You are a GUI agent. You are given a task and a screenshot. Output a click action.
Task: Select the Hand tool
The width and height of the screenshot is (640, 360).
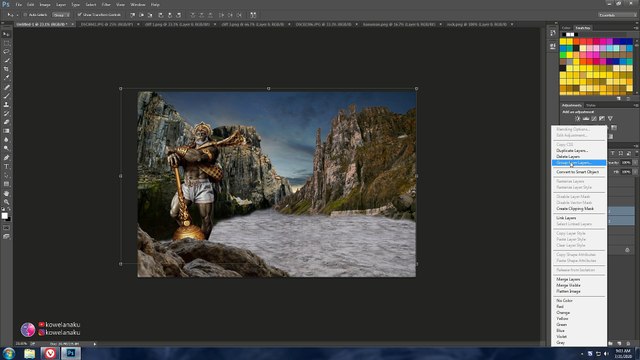click(x=6, y=193)
